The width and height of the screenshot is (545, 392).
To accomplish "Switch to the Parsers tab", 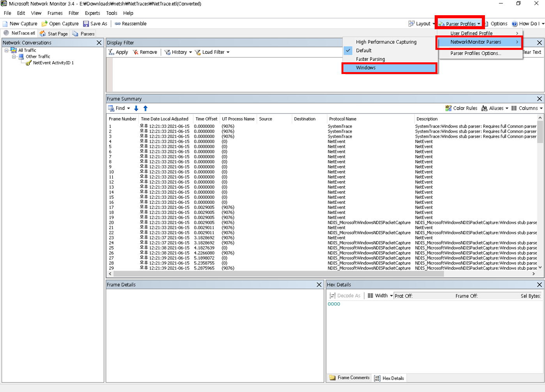I will (83, 34).
